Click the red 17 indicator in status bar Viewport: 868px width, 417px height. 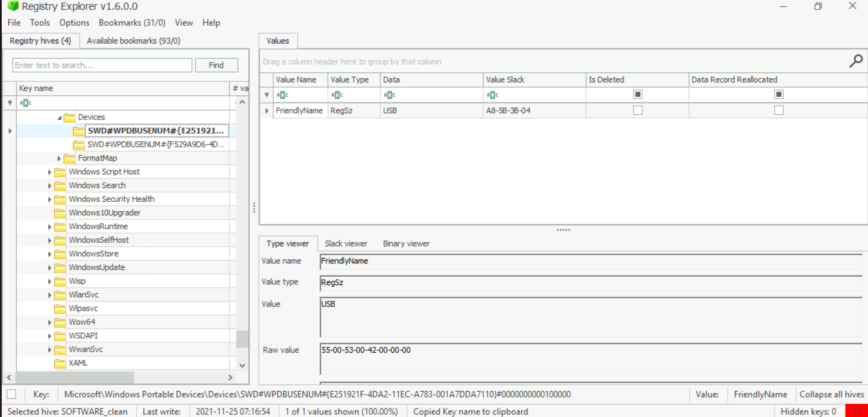point(856,411)
